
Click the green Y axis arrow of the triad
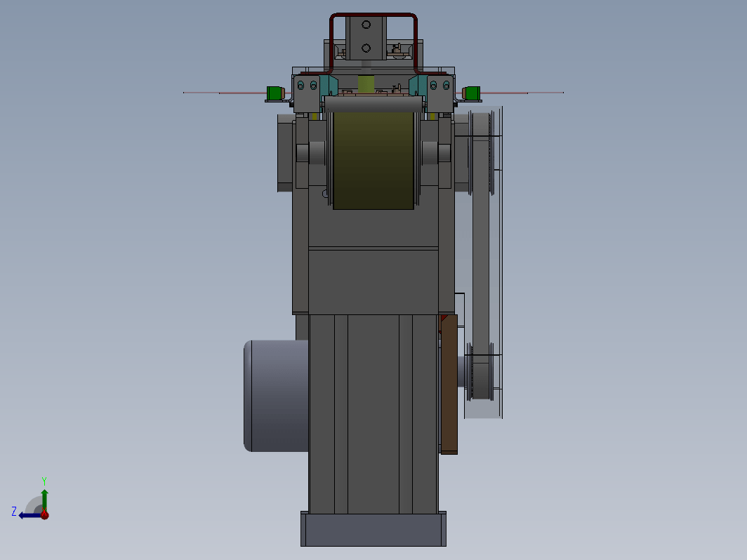[x=44, y=500]
